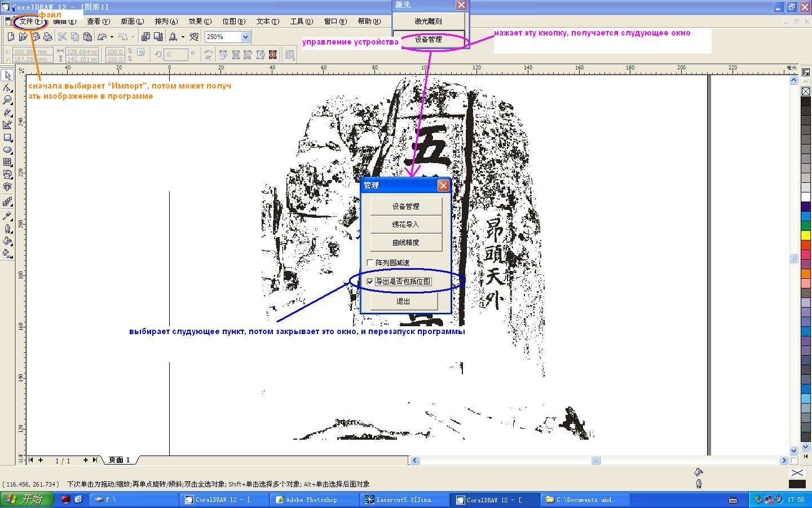Click the New document icon

click(10, 37)
